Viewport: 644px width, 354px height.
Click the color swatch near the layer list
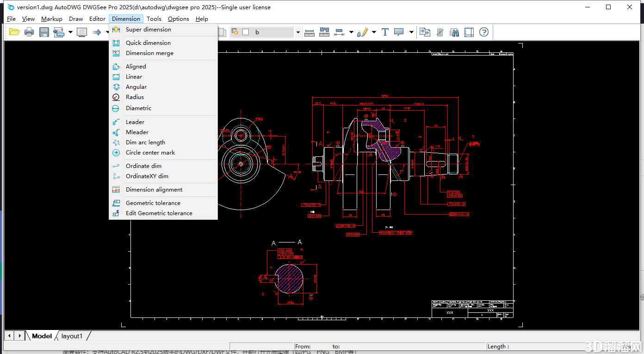point(246,32)
